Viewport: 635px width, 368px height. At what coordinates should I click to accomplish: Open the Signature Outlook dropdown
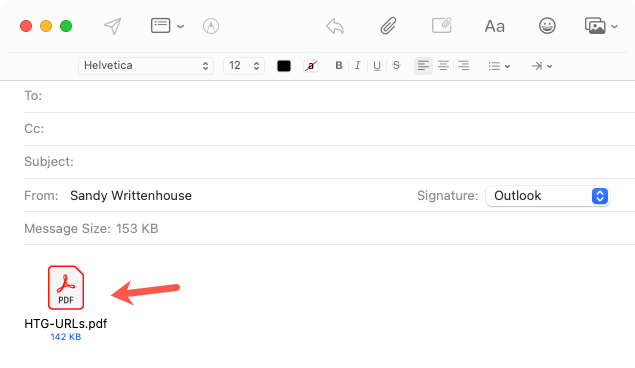(x=548, y=196)
